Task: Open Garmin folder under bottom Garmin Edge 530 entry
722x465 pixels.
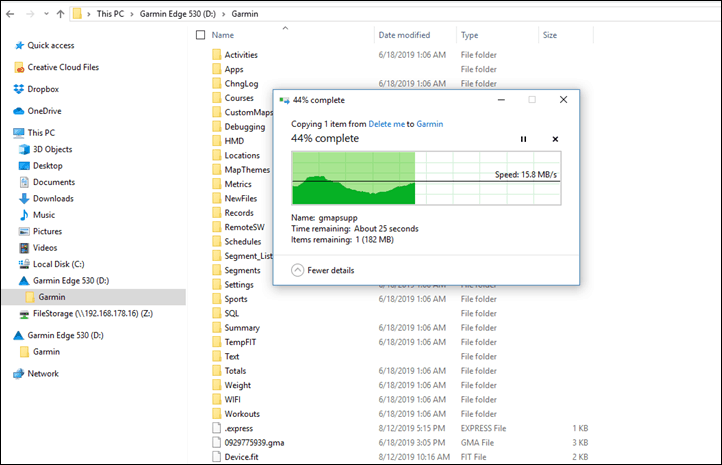Action: (46, 352)
